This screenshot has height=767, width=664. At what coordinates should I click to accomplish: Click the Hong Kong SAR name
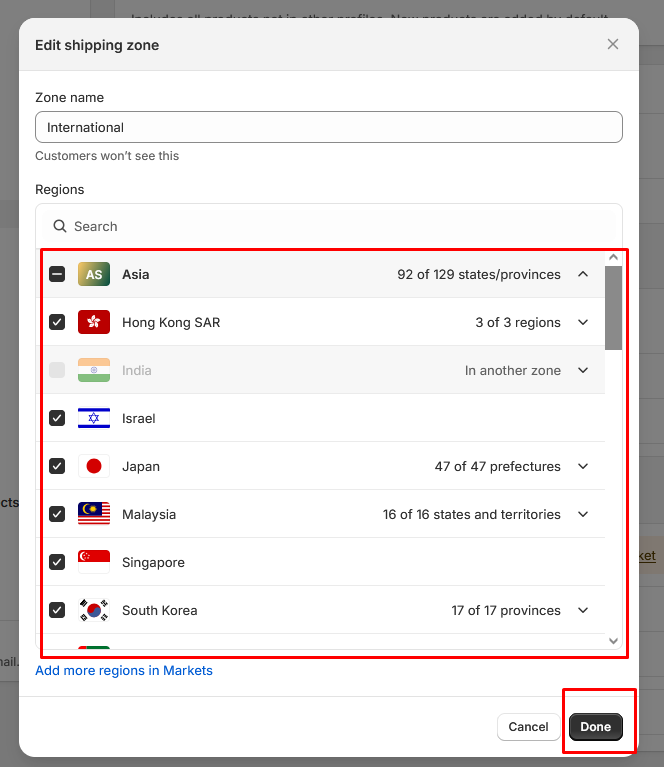[x=171, y=322]
